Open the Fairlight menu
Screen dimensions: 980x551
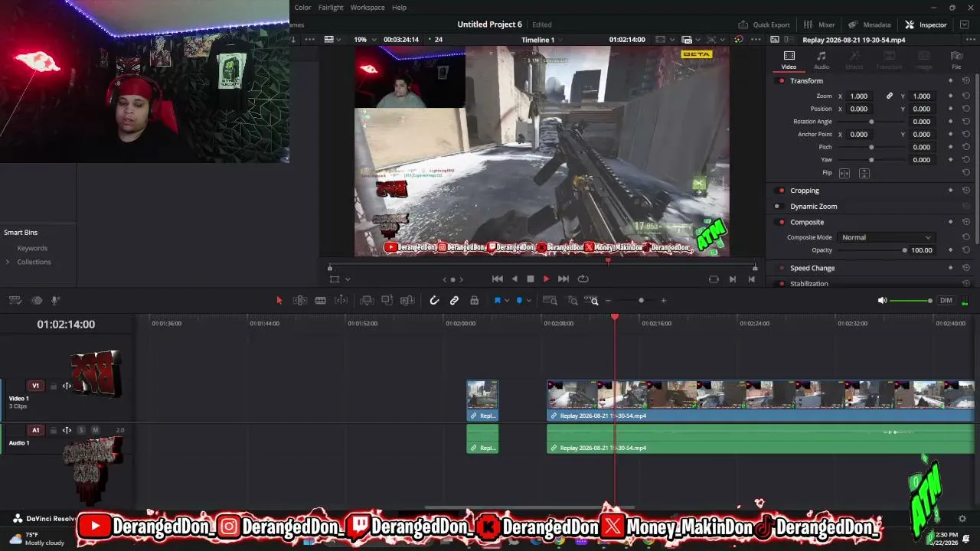tap(332, 8)
